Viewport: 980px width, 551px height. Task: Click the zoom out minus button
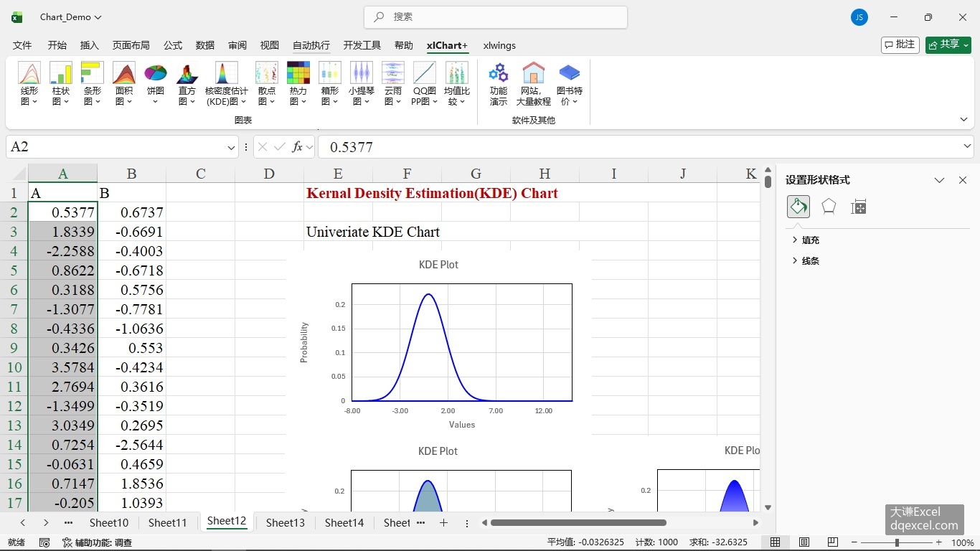(854, 542)
